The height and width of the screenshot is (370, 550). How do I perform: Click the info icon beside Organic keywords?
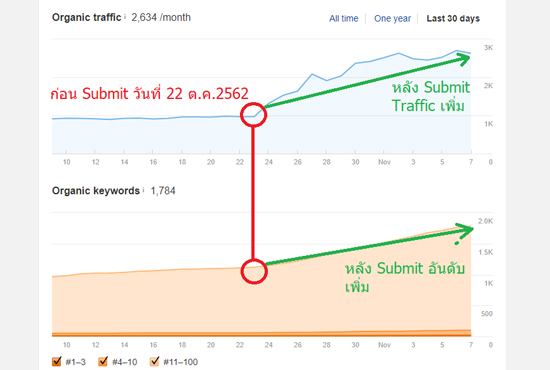pos(143,190)
